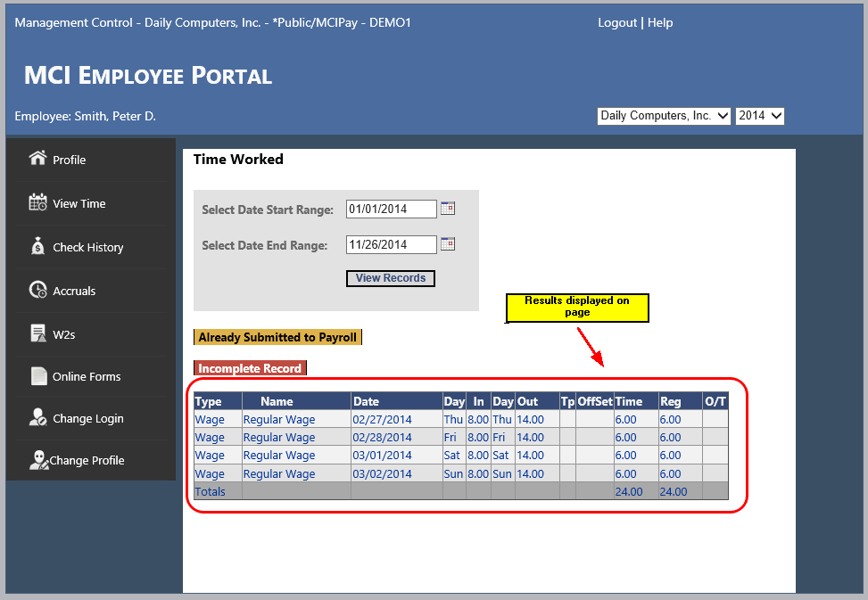
Task: Click Regular Wage in the 02/28/2014 row
Action: coord(279,438)
